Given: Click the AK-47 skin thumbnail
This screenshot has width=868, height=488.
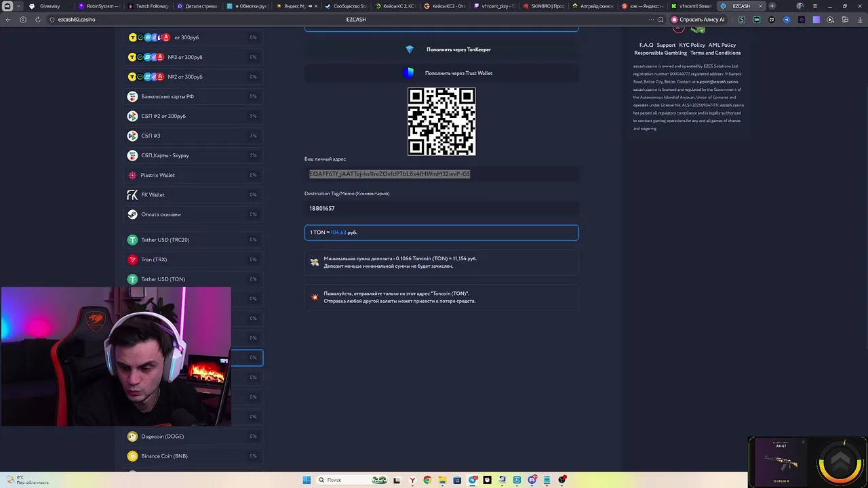Looking at the screenshot, I should 781,462.
